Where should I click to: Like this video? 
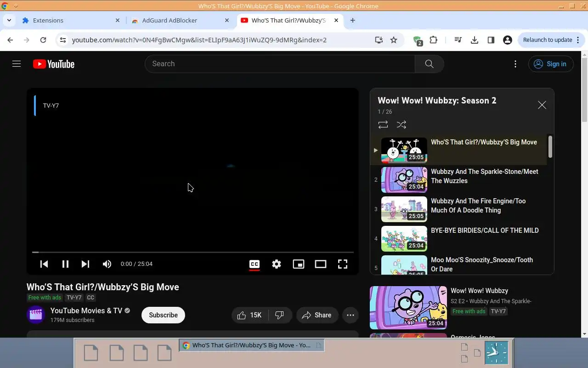249,315
